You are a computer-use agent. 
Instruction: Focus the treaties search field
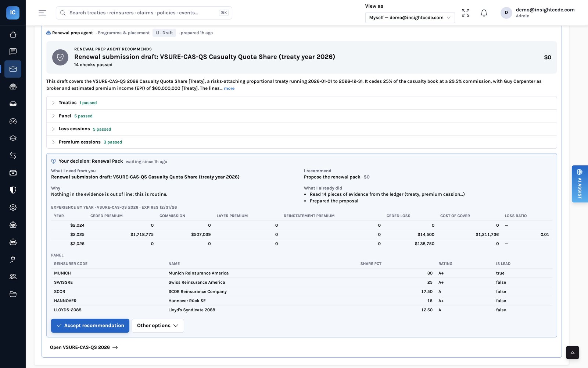(144, 13)
